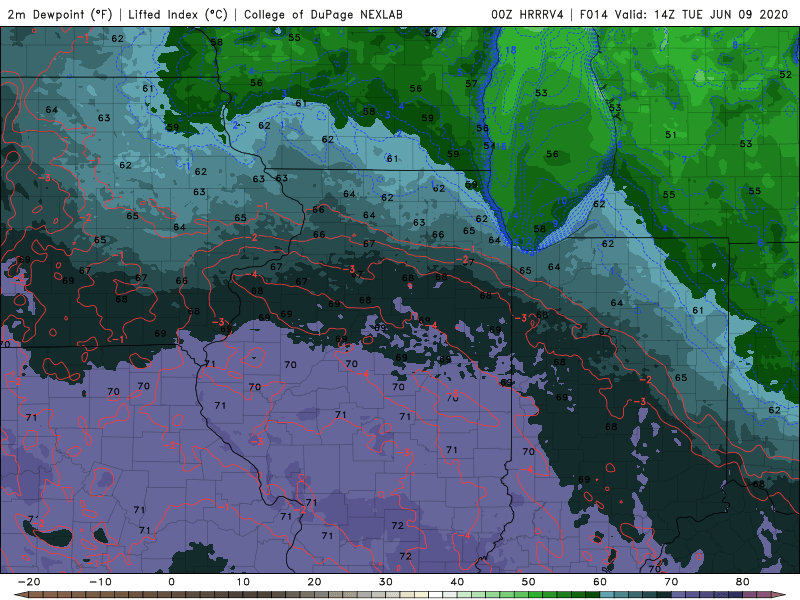Click the 'College of DuPage NEXLAB' label

coord(323,14)
